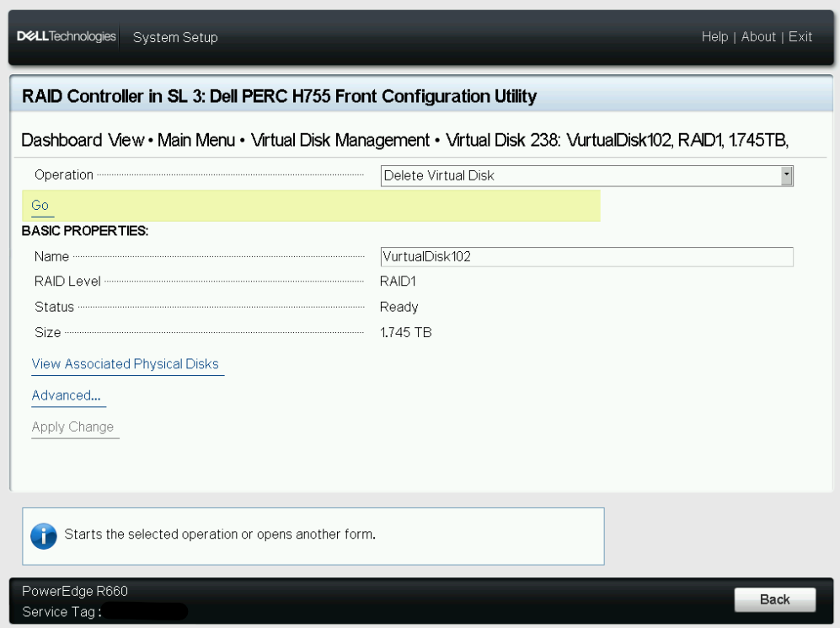The height and width of the screenshot is (628, 840).
Task: Click the 'RAID Level' label
Action: pyautogui.click(x=67, y=282)
